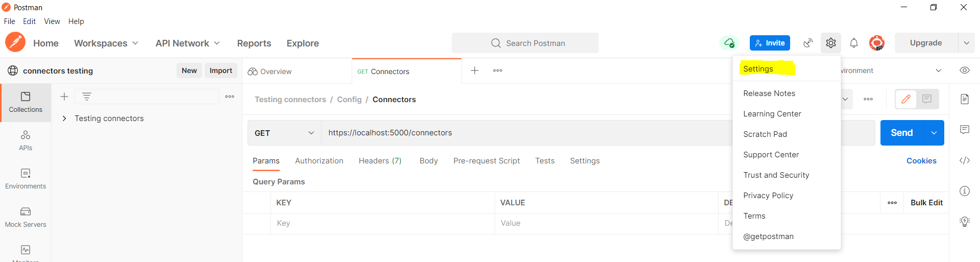The height and width of the screenshot is (262, 980).
Task: Open the Terms menu entry
Action: [754, 216]
